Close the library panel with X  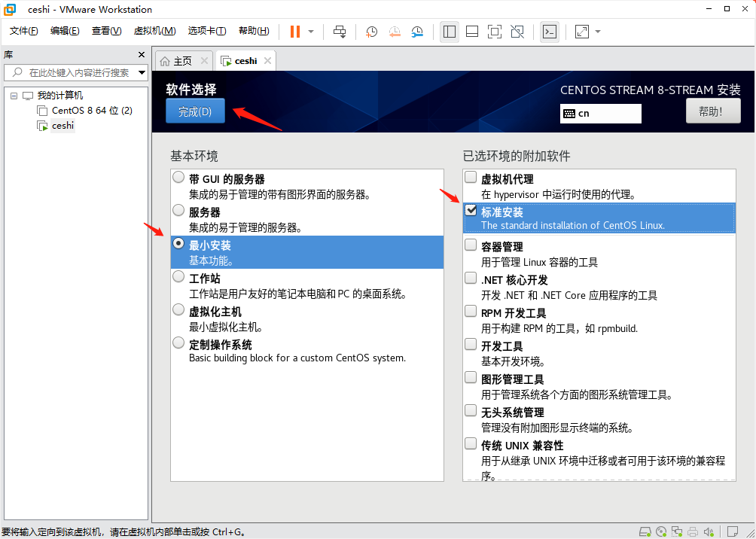pyautogui.click(x=142, y=54)
